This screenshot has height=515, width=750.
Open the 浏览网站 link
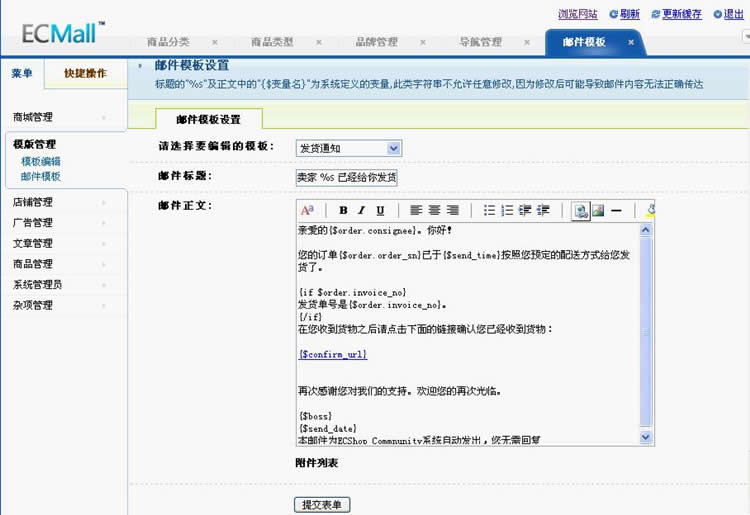click(577, 14)
